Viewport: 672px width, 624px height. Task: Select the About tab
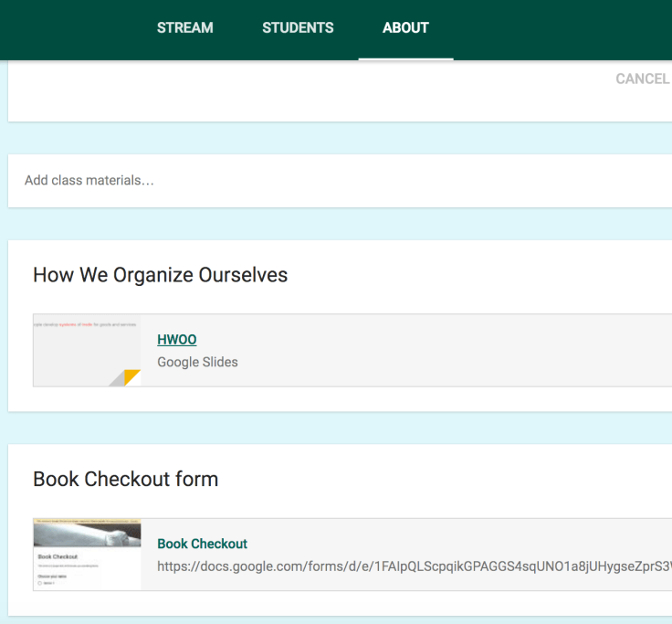click(x=405, y=27)
